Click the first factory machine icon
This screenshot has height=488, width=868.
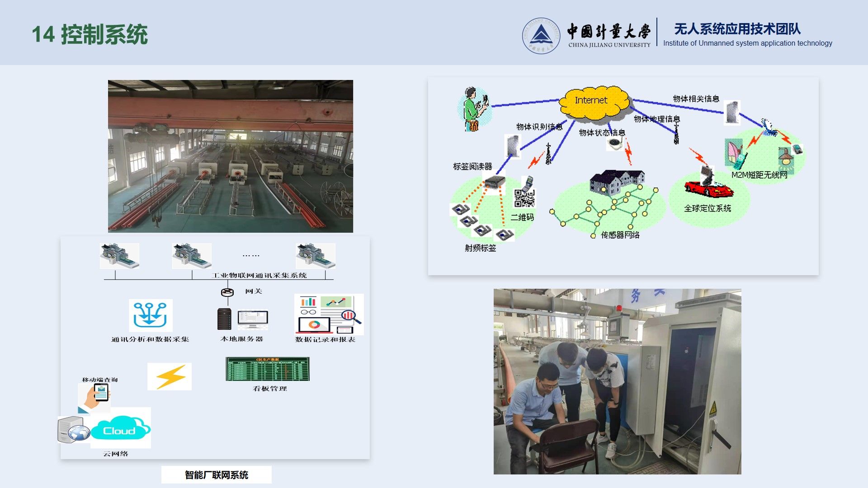[119, 256]
